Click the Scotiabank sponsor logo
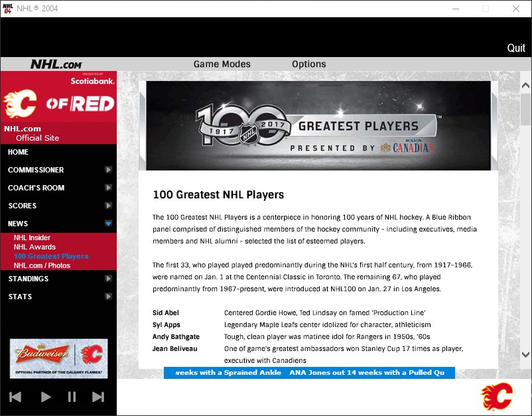Image resolution: width=532 pixels, height=416 pixels. (x=92, y=81)
